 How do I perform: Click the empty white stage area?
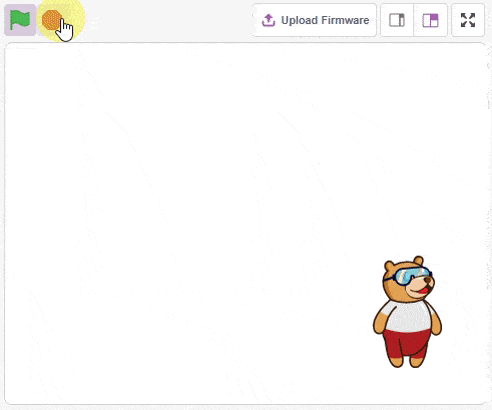[200, 200]
